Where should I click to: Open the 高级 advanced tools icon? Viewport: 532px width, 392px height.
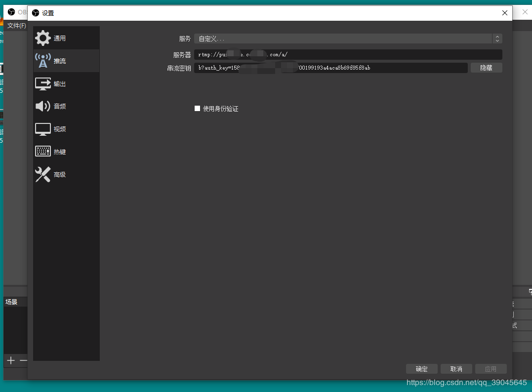click(43, 174)
